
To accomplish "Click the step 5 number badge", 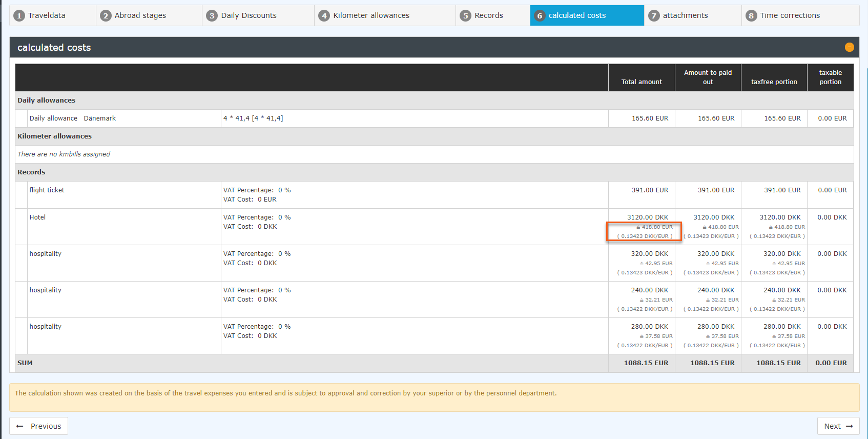I will click(x=465, y=16).
